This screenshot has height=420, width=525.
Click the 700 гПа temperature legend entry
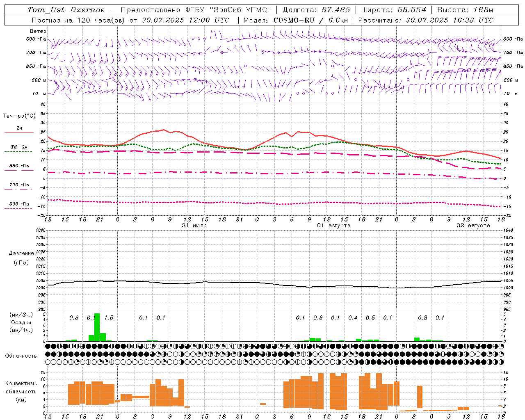(19, 185)
